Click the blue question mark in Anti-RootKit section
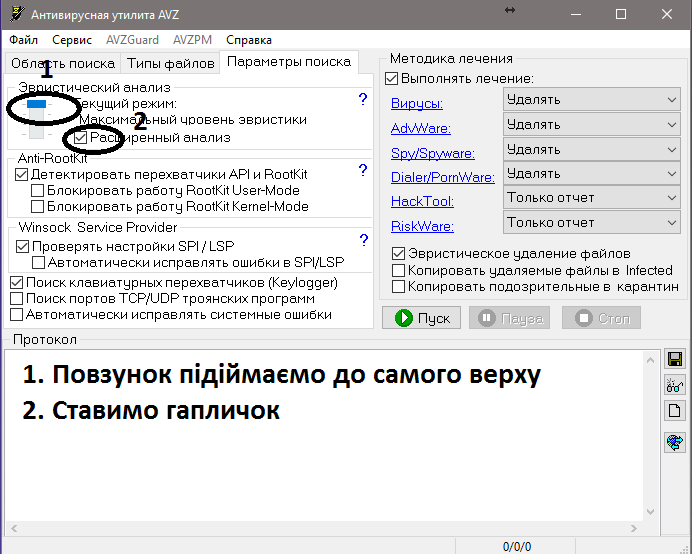This screenshot has width=692, height=554. [363, 171]
